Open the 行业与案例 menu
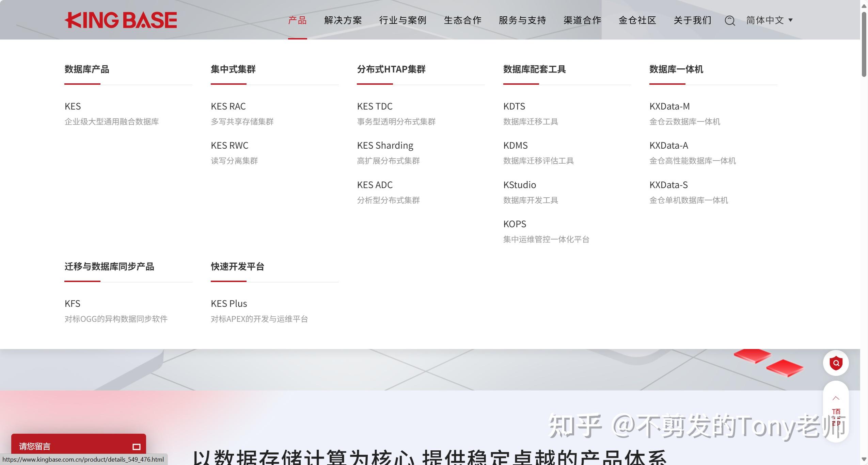The height and width of the screenshot is (465, 868). 403,20
